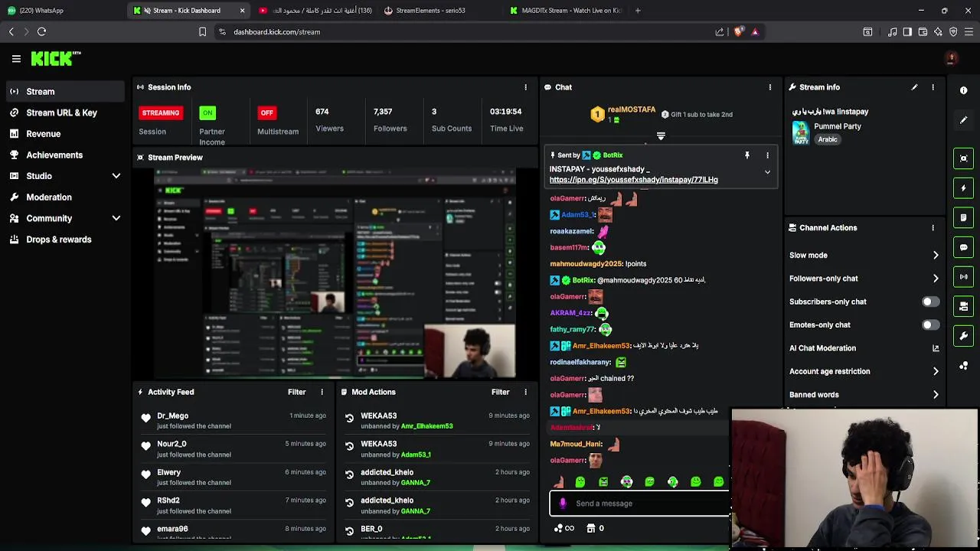Expand the Community sidebar section
This screenshot has width=980, height=551.
(x=65, y=218)
